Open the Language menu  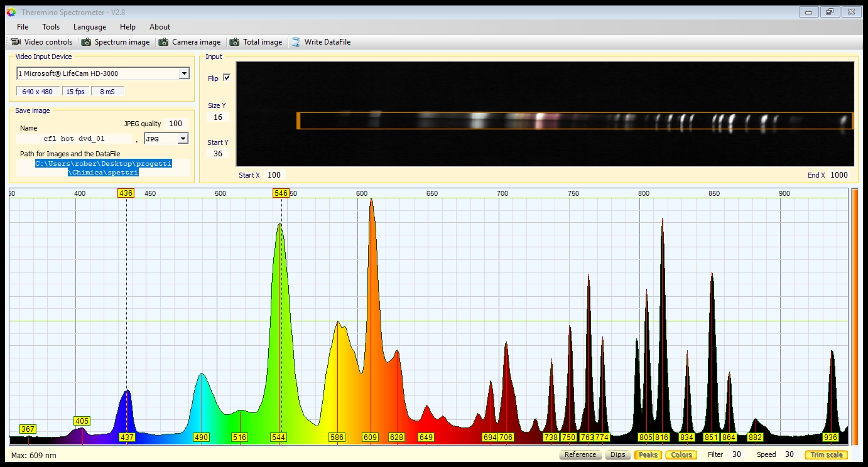[90, 27]
